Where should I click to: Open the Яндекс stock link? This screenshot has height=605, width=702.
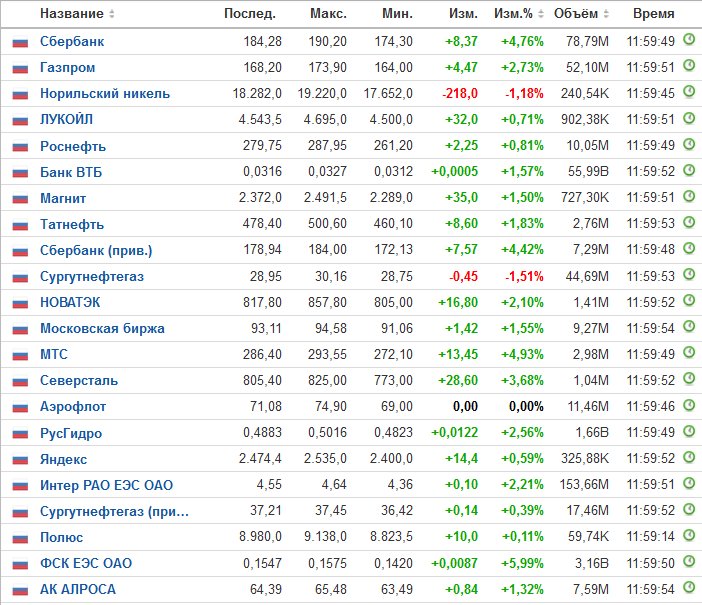pos(64,459)
